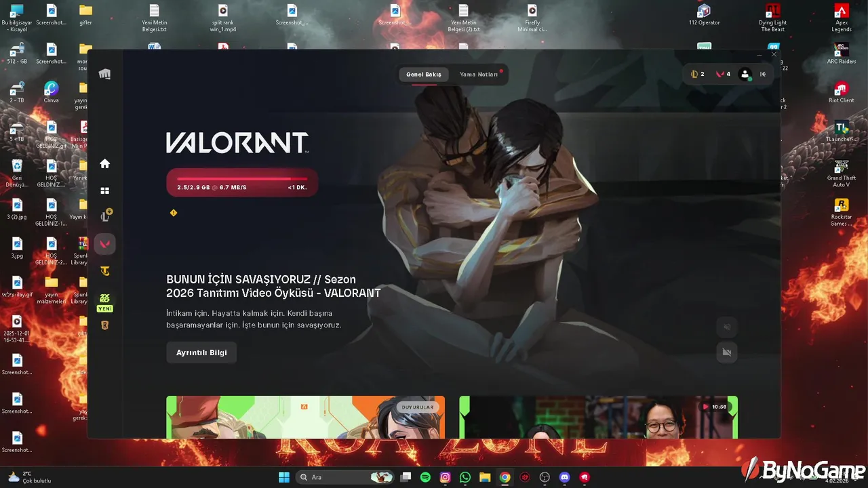The width and height of the screenshot is (868, 488).
Task: Open Riot Client from the taskbar
Action: point(585,477)
